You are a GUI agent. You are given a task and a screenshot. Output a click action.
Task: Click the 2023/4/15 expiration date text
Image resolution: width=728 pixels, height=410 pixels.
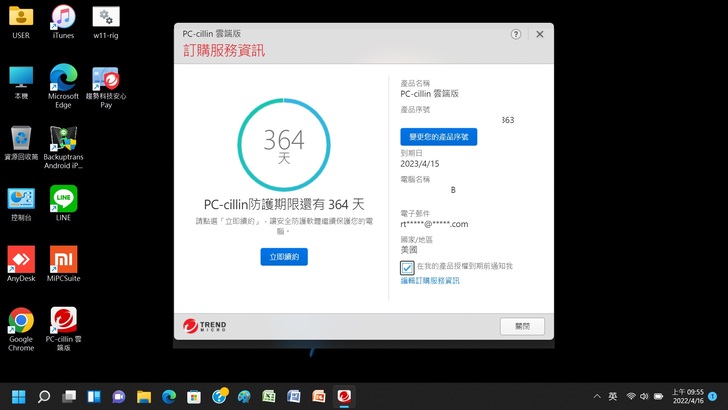[420, 163]
